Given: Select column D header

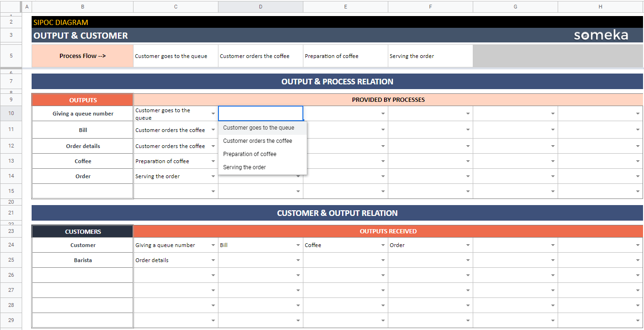Looking at the screenshot, I should pyautogui.click(x=260, y=7).
